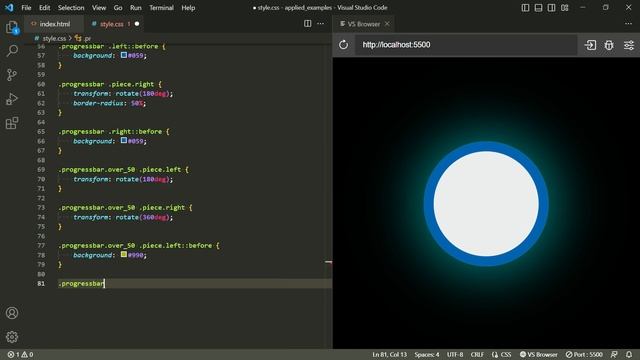
Task: Click the yellow #990 swatch on line 78
Action: pyautogui.click(x=124, y=254)
